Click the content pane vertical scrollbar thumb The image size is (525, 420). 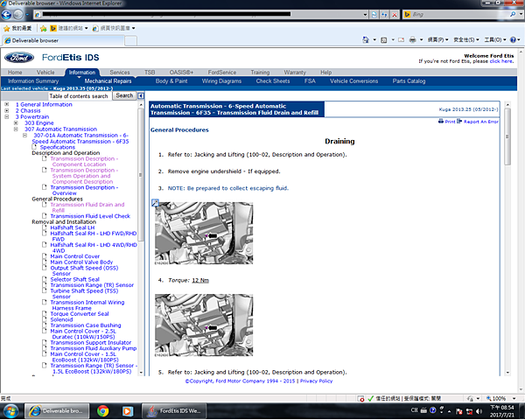tap(507, 136)
